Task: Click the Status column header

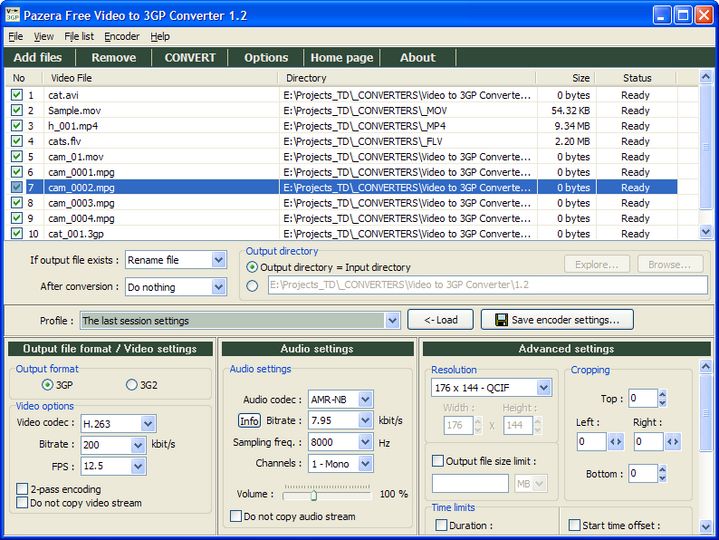Action: point(636,78)
